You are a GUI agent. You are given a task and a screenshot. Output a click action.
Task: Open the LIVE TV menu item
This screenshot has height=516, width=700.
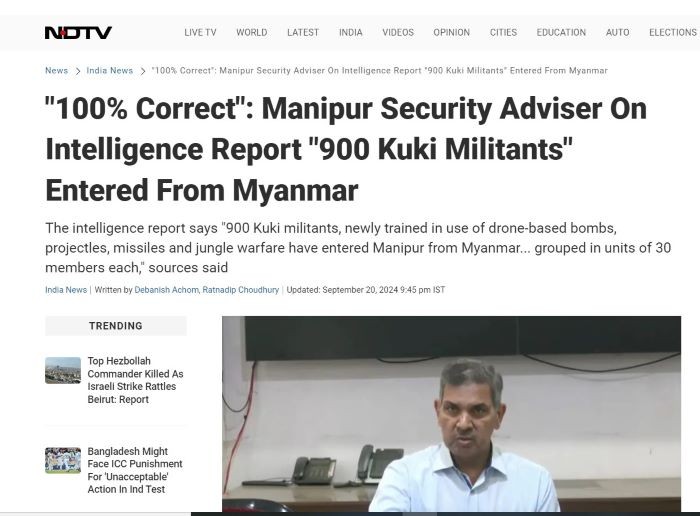pos(200,33)
